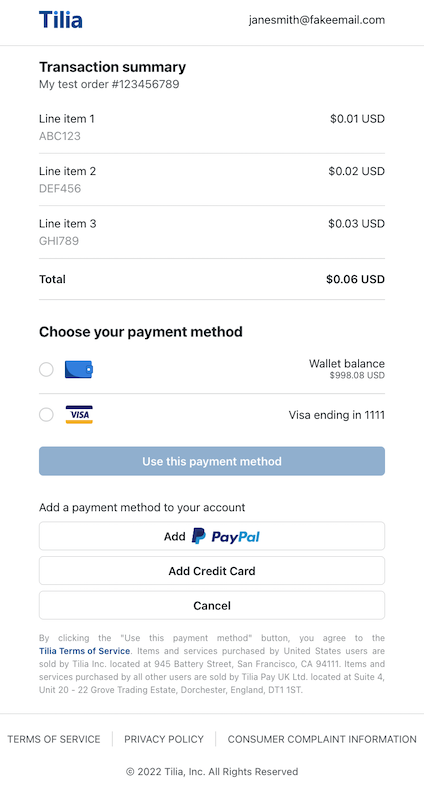
Task: Click Line item 1 row
Action: tap(212, 128)
